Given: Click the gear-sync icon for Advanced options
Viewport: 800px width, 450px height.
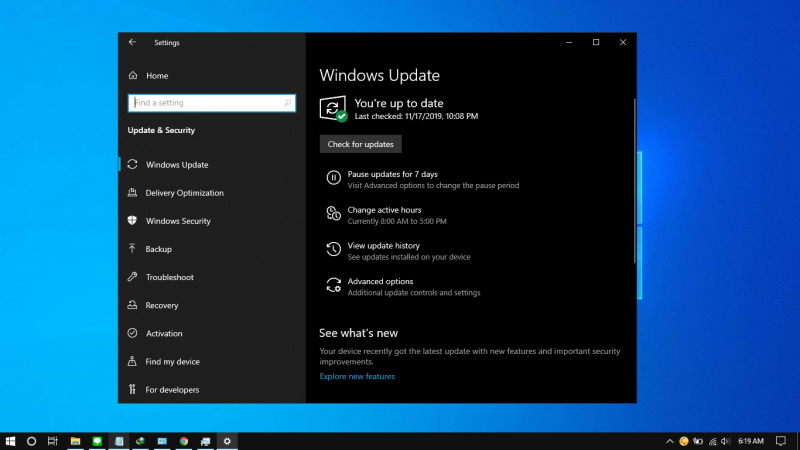Looking at the screenshot, I should click(x=334, y=285).
